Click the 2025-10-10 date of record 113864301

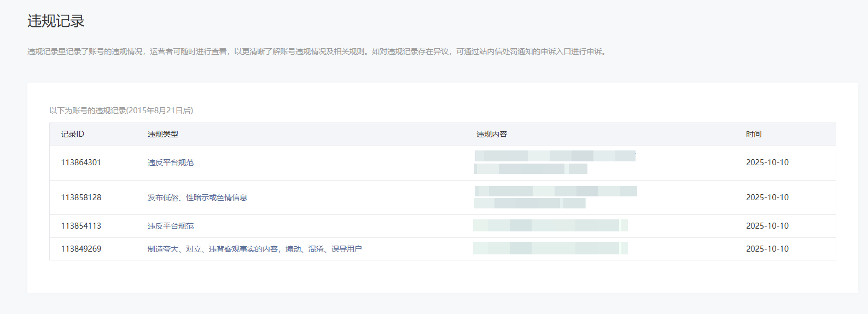pos(767,162)
